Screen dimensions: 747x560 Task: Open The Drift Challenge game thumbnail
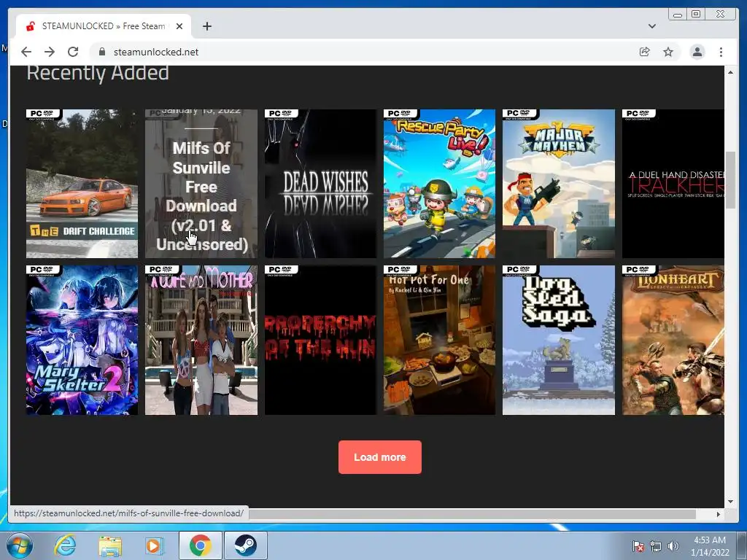[82, 184]
